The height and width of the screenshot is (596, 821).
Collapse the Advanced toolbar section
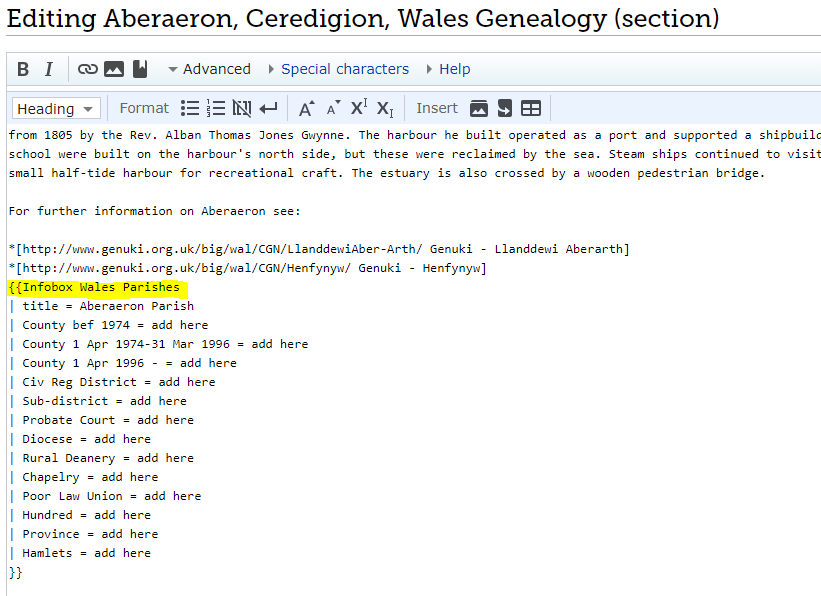coord(208,69)
